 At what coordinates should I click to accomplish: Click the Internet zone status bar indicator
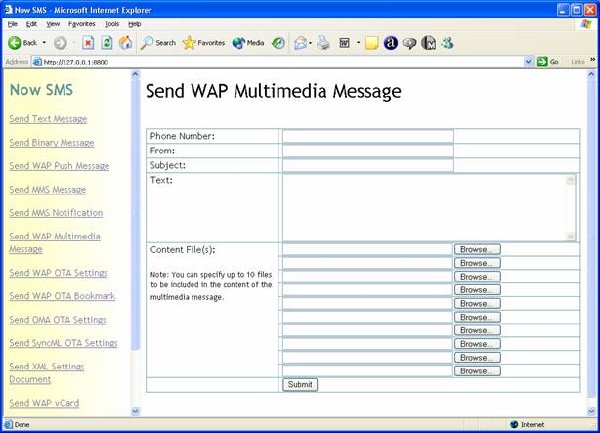click(527, 425)
